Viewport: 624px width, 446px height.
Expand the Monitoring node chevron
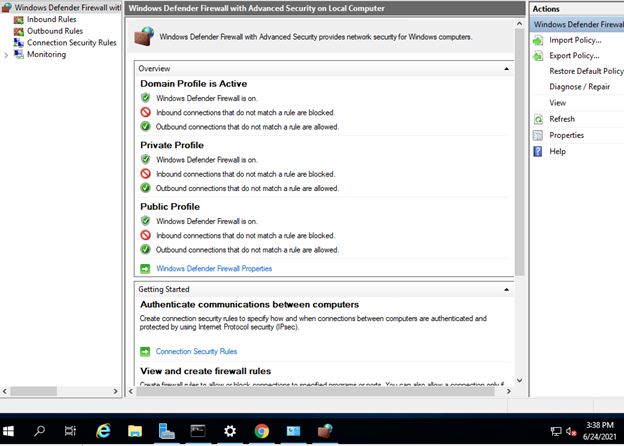click(6, 55)
